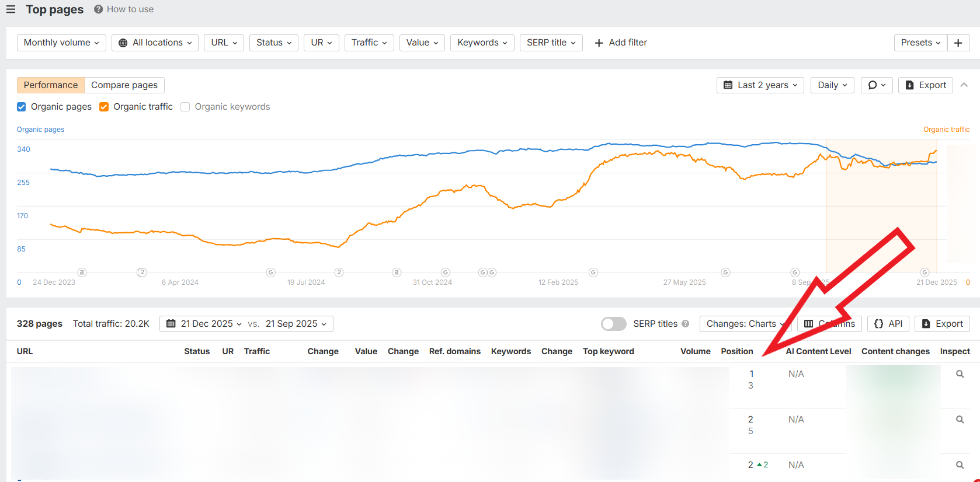Open the Status filter dropdown

point(274,43)
